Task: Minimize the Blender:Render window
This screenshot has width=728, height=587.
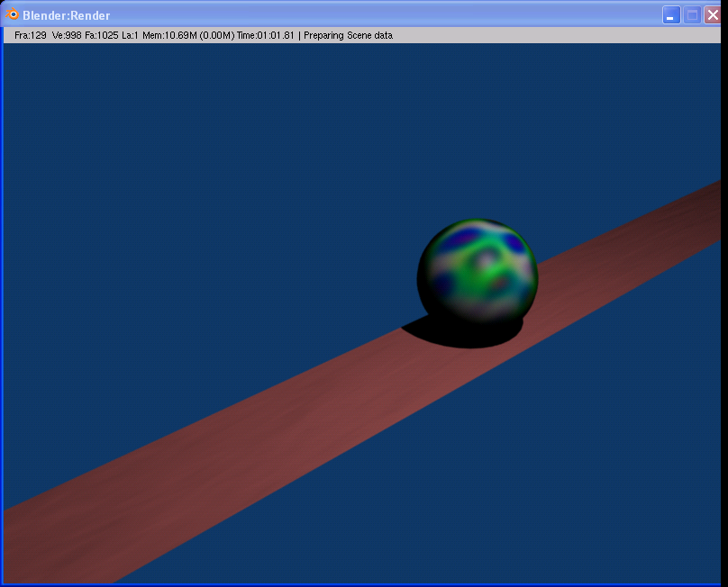Action: [671, 14]
